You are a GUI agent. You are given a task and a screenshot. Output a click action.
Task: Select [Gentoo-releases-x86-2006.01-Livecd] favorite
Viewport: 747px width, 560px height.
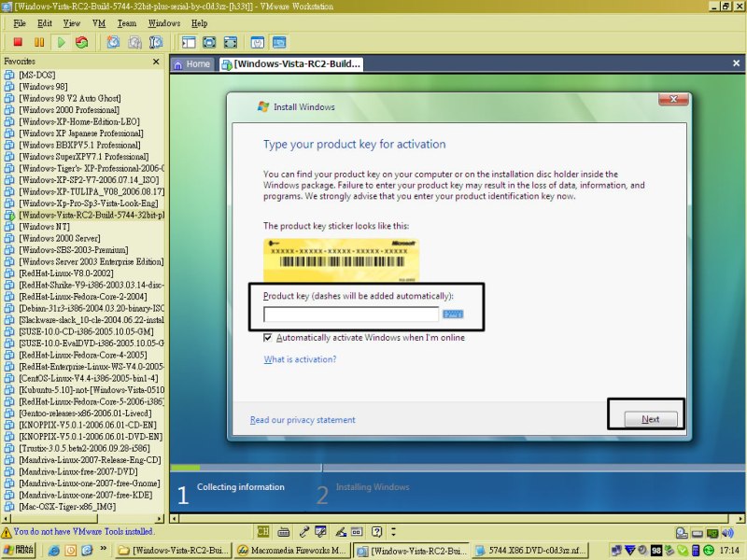(x=85, y=413)
